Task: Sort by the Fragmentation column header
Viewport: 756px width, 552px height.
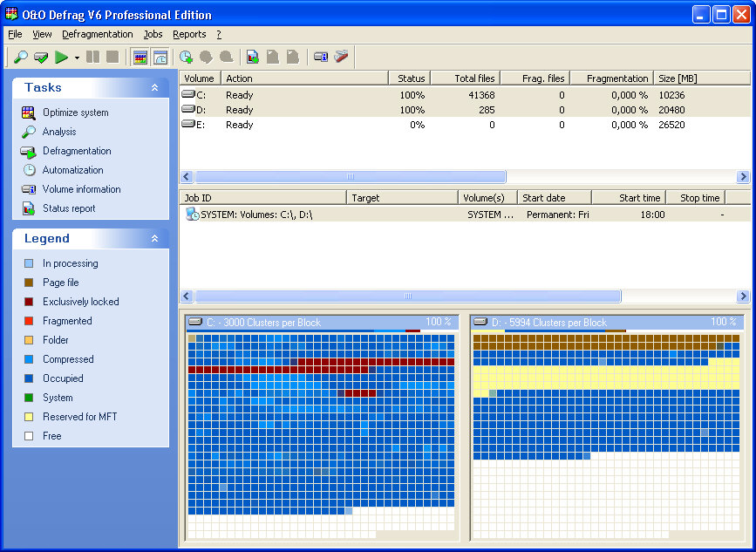Action: point(612,78)
